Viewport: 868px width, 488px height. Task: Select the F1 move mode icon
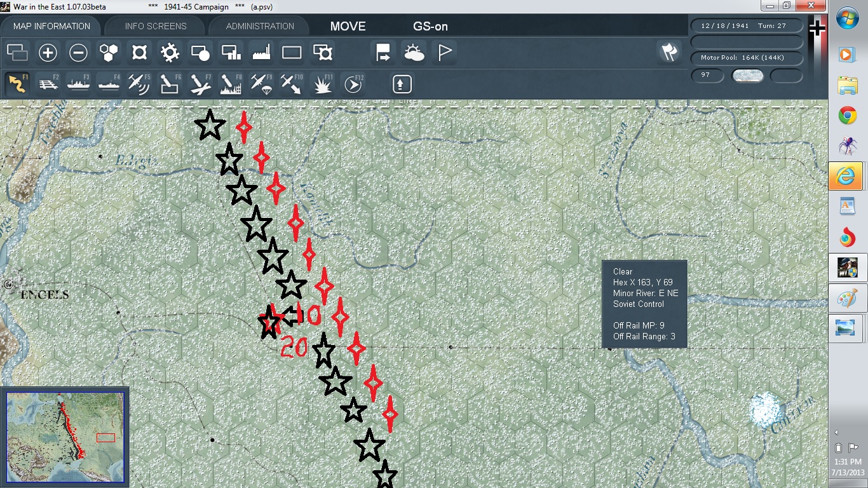click(x=17, y=84)
